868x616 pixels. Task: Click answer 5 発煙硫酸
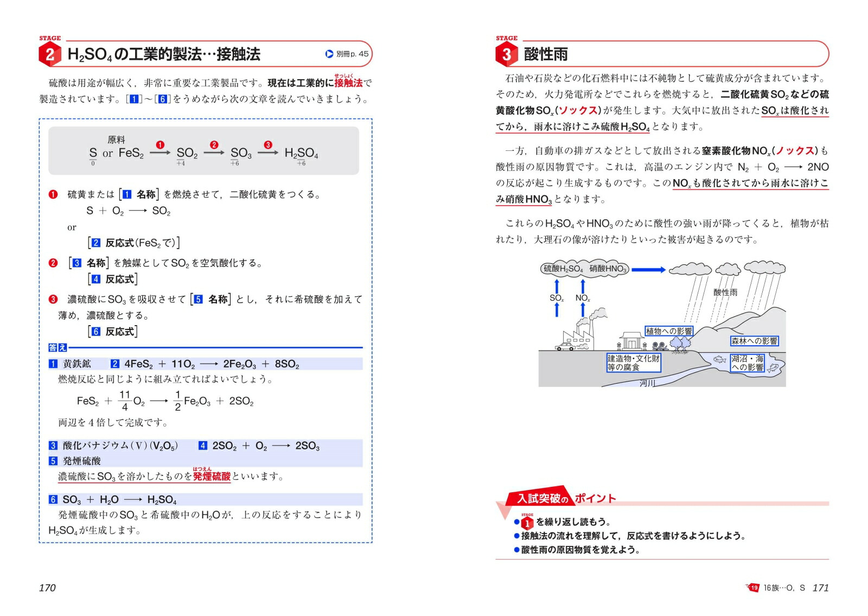click(x=75, y=461)
